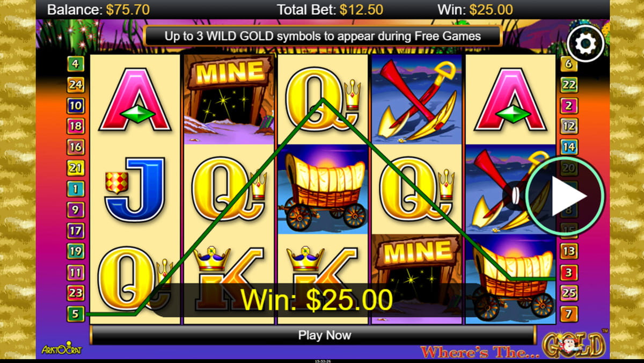
Task: Click the Wild Gold free games banner
Action: (323, 36)
